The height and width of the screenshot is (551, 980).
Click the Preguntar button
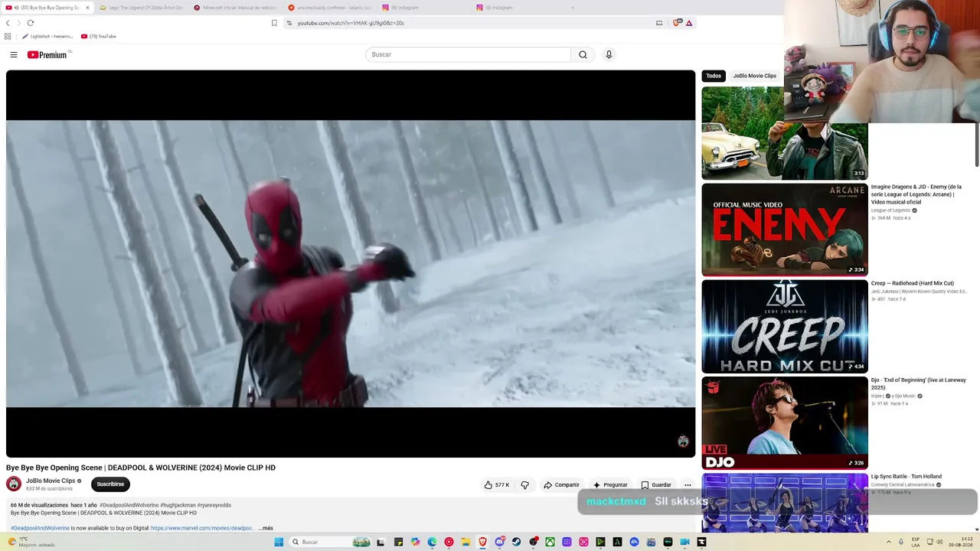tap(610, 484)
